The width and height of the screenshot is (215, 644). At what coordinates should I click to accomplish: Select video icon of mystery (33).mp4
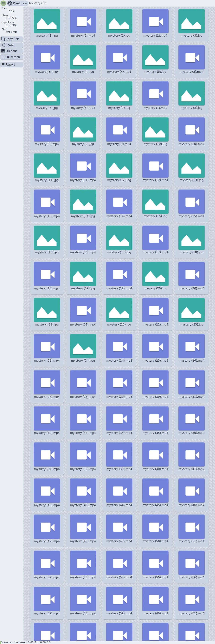point(83,418)
